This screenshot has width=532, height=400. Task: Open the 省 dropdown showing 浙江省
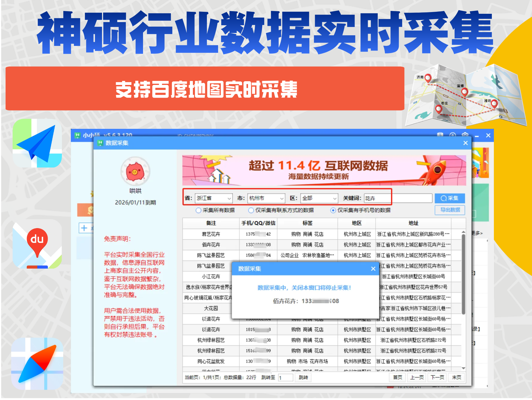coord(214,198)
